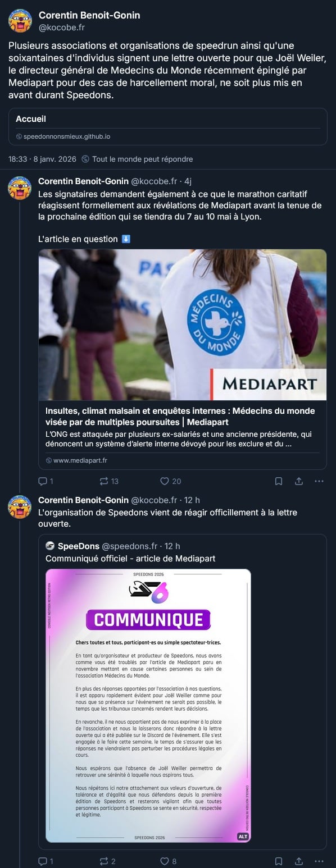
Task: Share the Mediapart article post
Action: (299, 481)
